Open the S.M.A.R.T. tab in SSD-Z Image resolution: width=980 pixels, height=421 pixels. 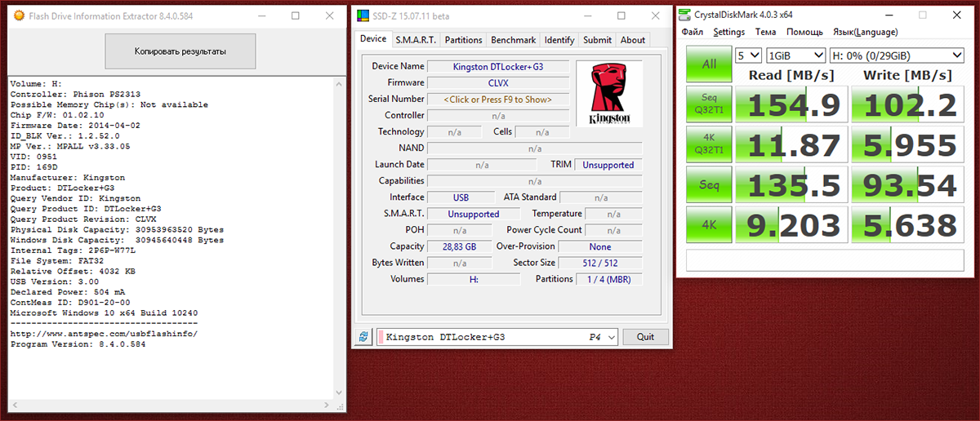click(x=416, y=40)
